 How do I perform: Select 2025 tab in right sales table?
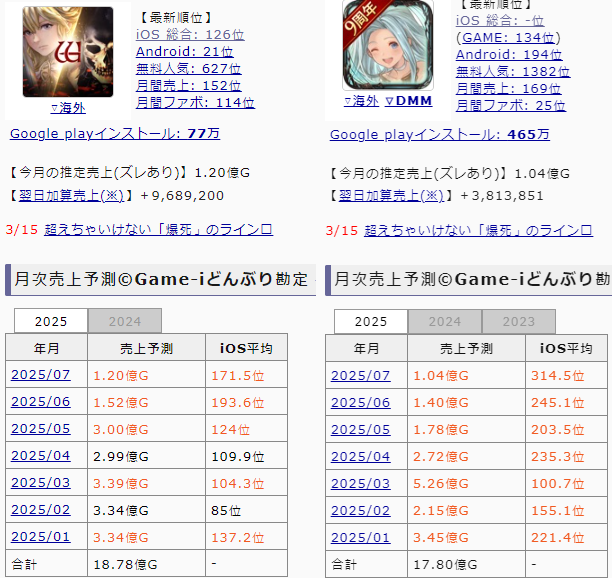click(371, 322)
